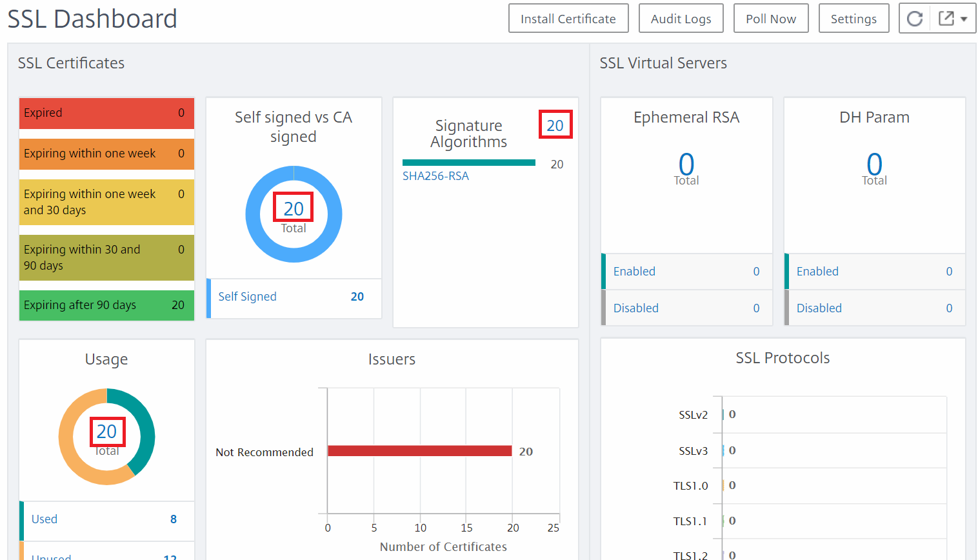Click the SSLv2 protocol label

[x=694, y=415]
